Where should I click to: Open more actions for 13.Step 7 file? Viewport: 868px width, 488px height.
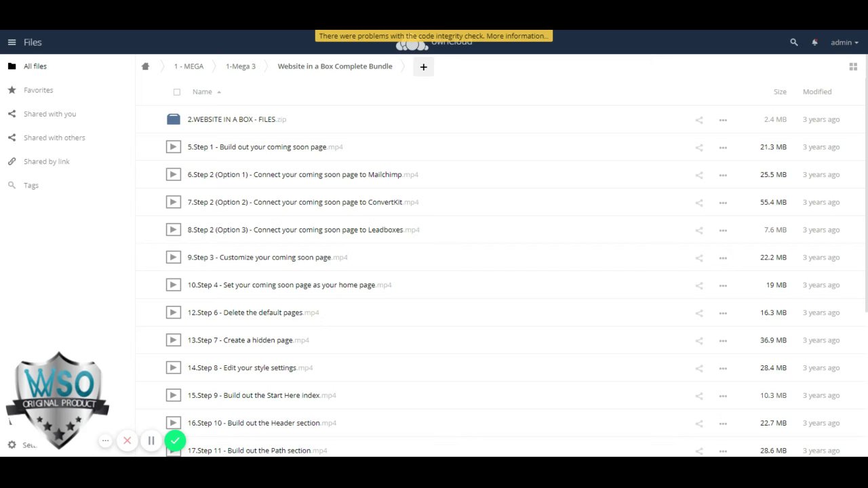click(723, 341)
